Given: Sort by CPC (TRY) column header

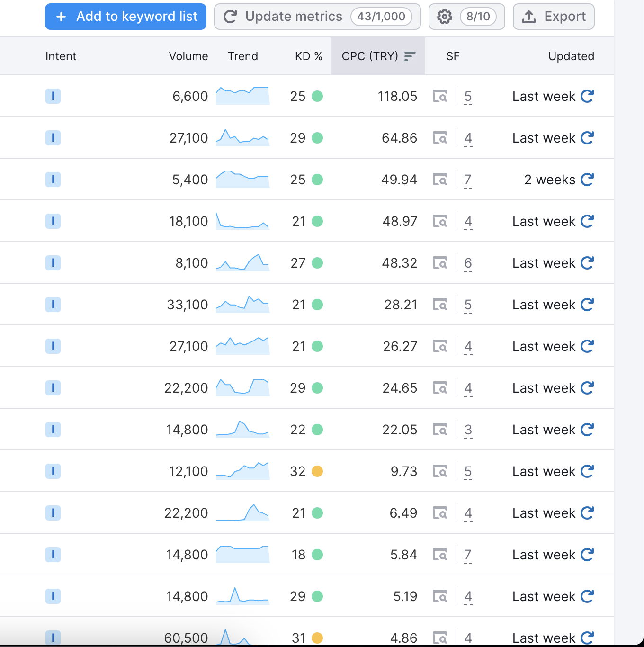Looking at the screenshot, I should tap(378, 56).
